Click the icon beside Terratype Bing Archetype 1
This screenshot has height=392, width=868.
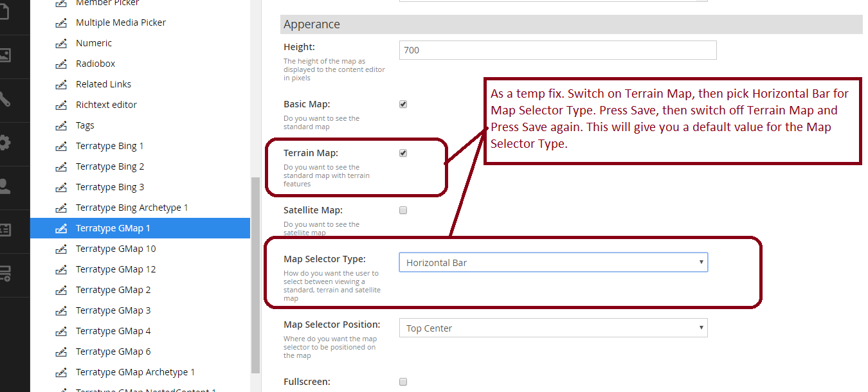click(x=61, y=208)
